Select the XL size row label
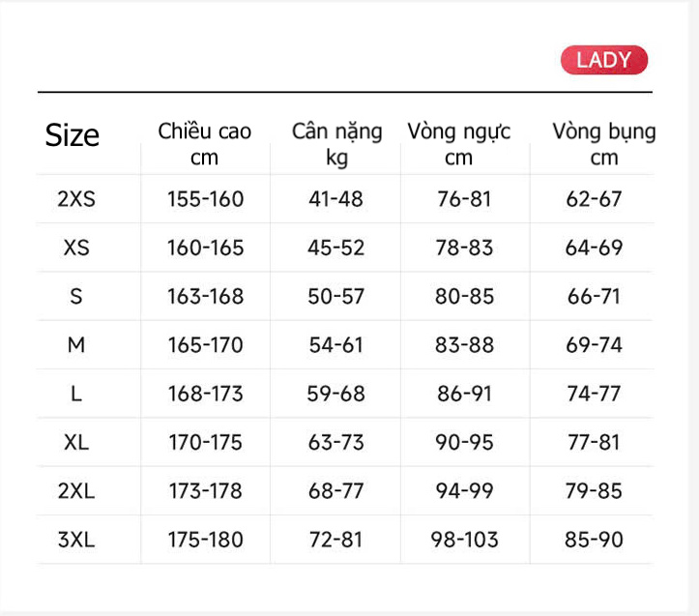Viewport: 699px width, 616px height. (x=76, y=442)
